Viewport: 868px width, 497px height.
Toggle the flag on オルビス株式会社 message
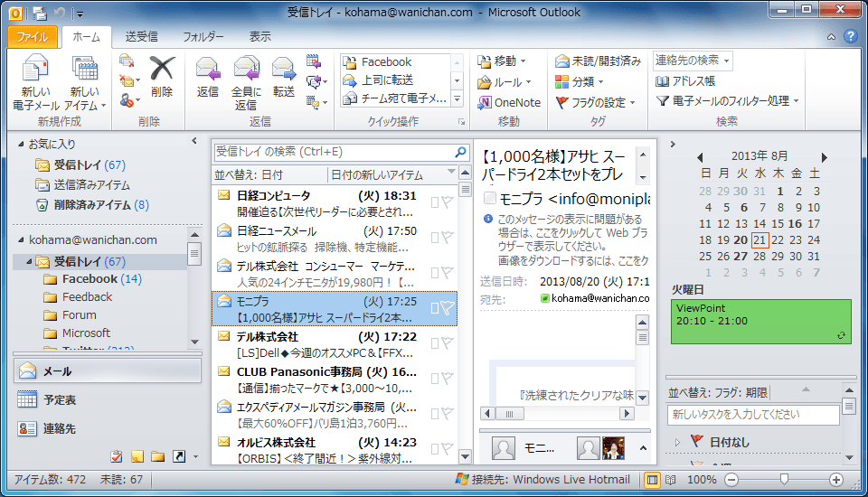click(448, 449)
